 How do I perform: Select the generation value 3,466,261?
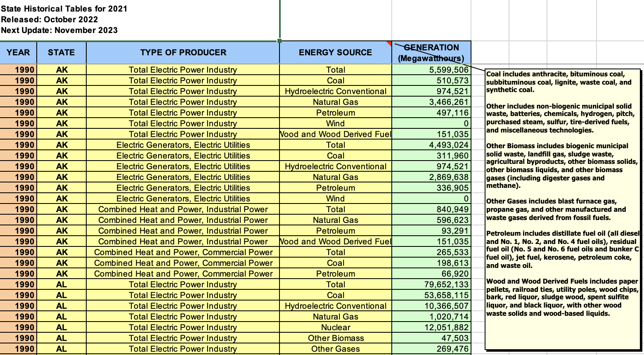[x=431, y=102]
